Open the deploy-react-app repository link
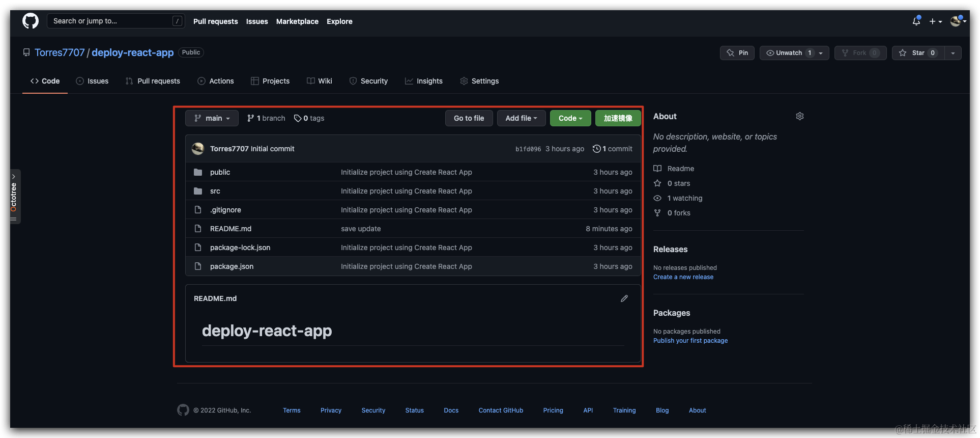Image resolution: width=980 pixels, height=438 pixels. (133, 52)
